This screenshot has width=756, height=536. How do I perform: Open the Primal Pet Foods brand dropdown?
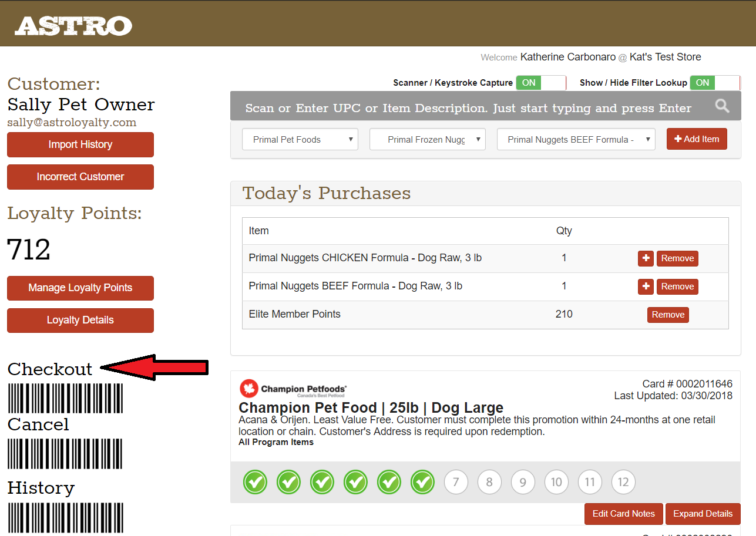[300, 139]
